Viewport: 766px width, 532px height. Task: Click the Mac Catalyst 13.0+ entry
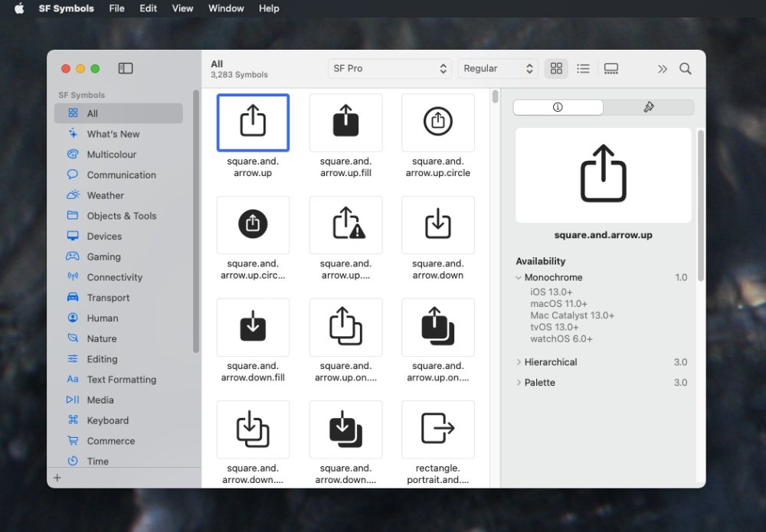(572, 315)
